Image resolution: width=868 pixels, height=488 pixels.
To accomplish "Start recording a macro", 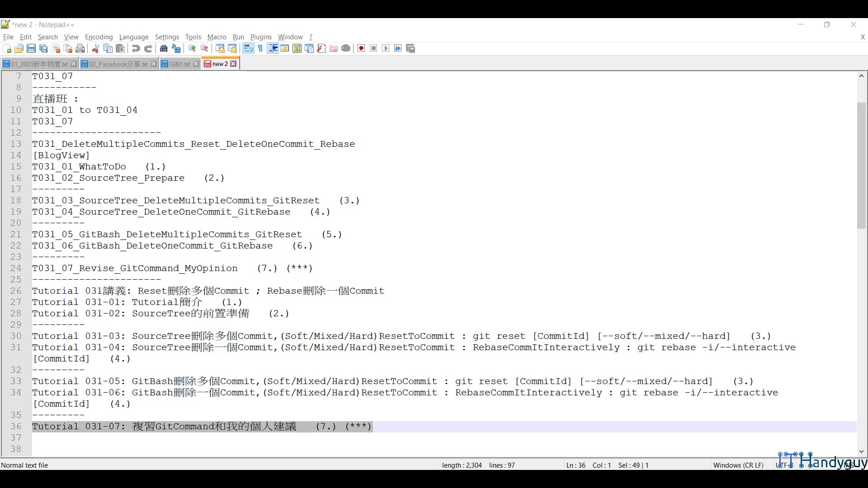I will (361, 48).
